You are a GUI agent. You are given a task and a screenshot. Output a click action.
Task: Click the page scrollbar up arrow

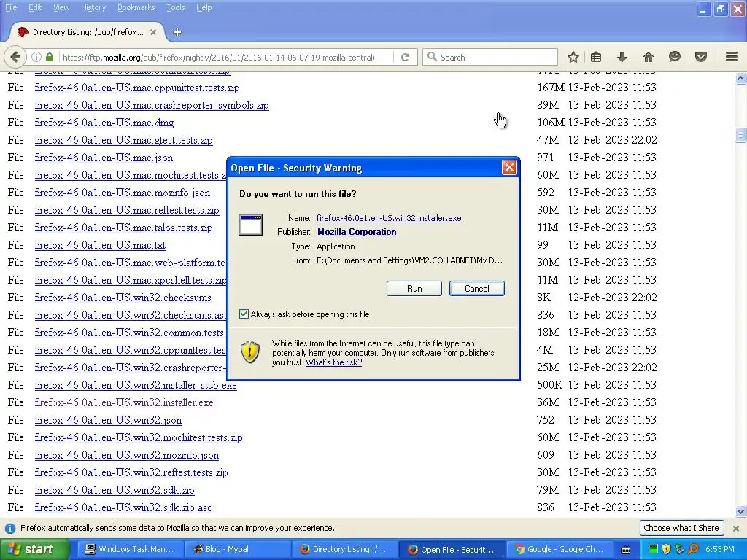[740, 79]
